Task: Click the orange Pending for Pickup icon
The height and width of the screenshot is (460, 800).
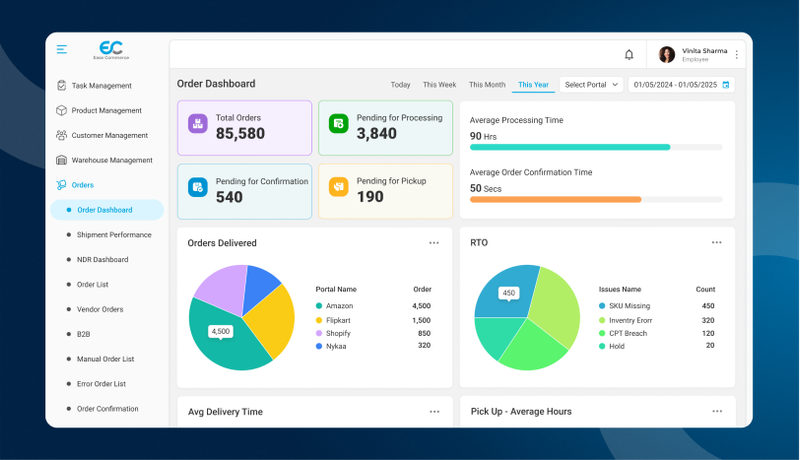Action: tap(339, 187)
